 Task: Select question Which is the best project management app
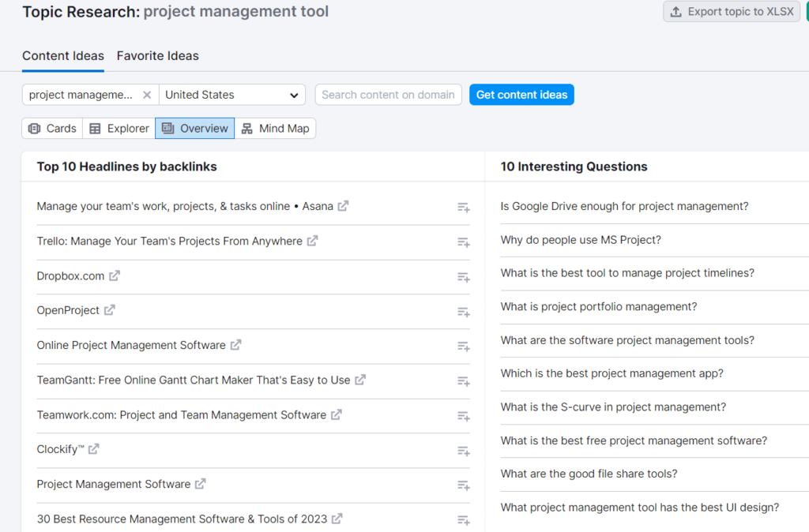coord(612,373)
